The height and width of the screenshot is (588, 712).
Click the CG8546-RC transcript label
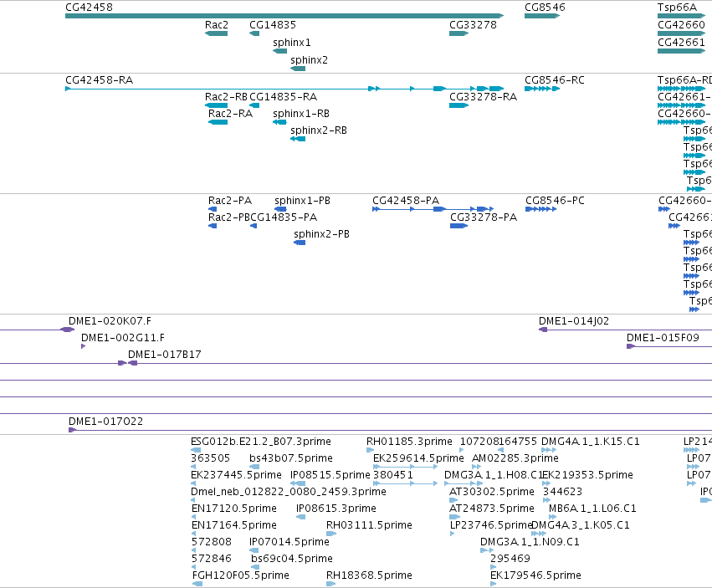tap(555, 80)
